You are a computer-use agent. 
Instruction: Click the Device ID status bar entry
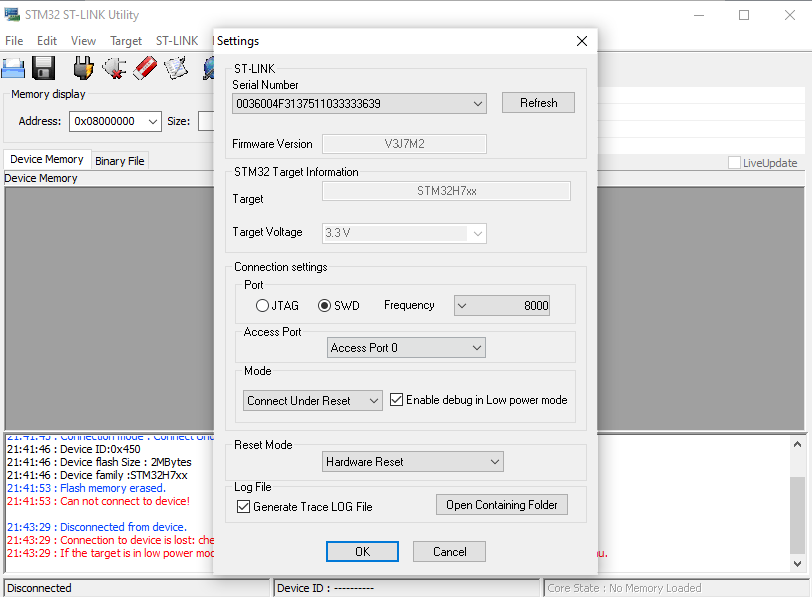coord(407,588)
